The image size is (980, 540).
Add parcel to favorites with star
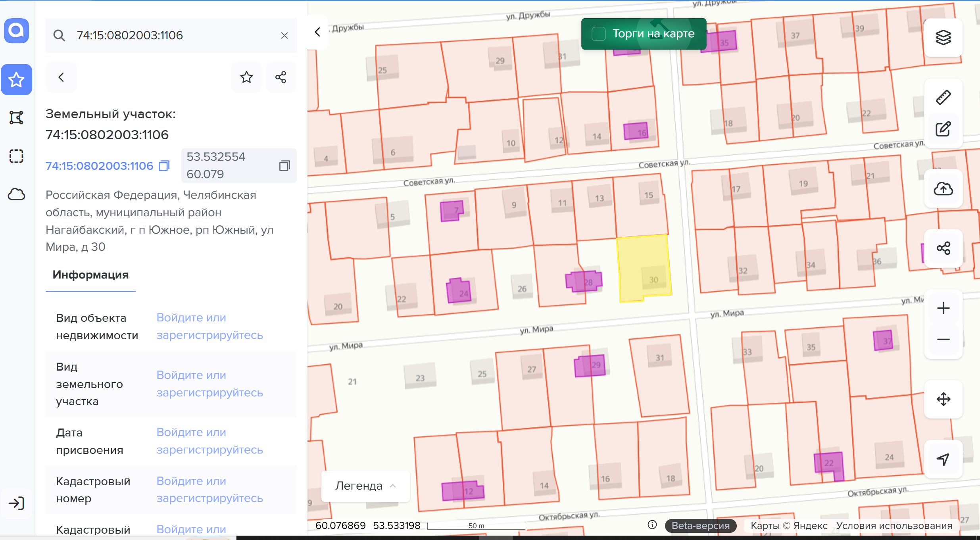pos(246,77)
